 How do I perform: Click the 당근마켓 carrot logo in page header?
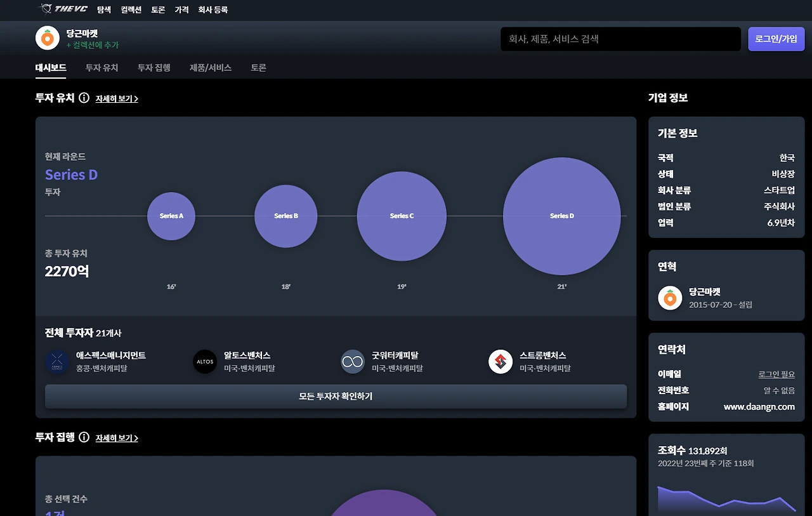(x=48, y=38)
